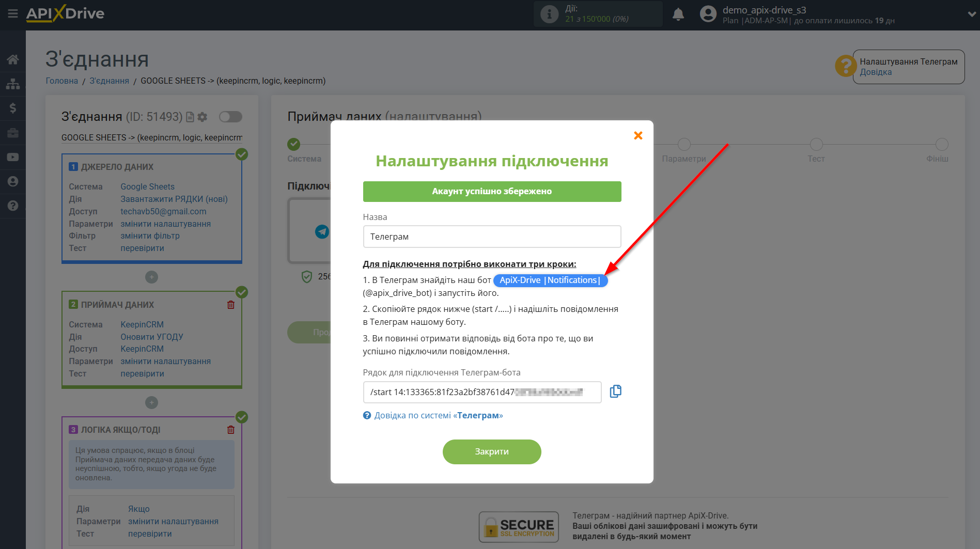Click the user avatar icon
Viewport: 980px width, 549px height.
(x=708, y=14)
